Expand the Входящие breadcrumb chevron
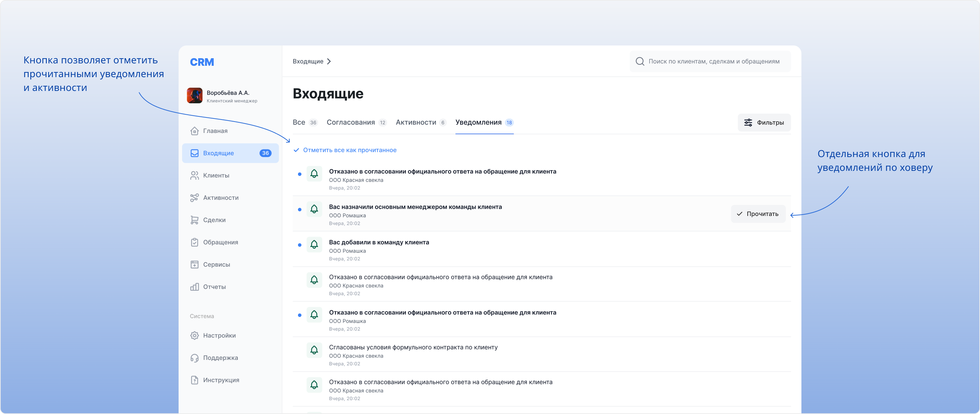This screenshot has height=414, width=980. [x=329, y=61]
